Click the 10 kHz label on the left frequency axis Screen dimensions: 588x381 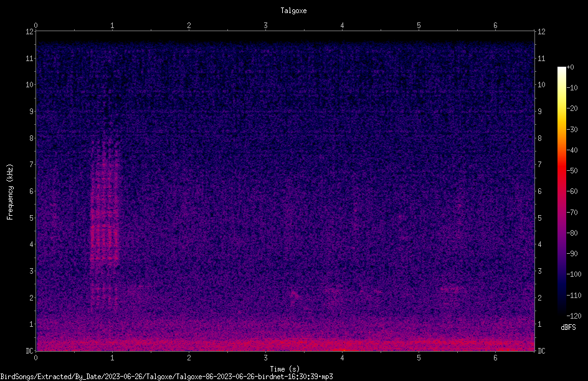pyautogui.click(x=30, y=85)
